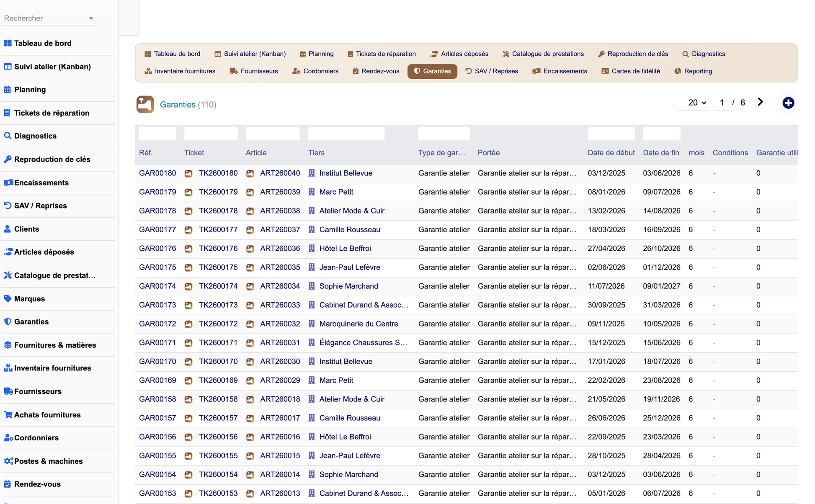Click the Réf. filter field

(x=157, y=134)
